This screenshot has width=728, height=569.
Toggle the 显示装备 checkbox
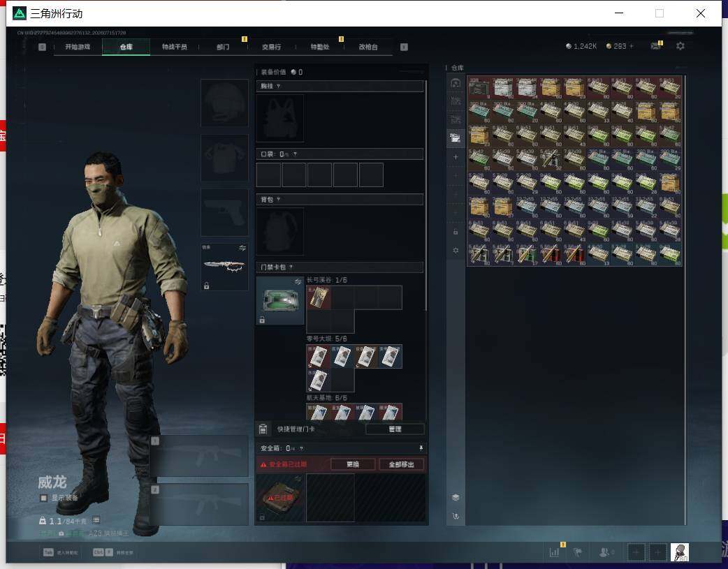(x=43, y=498)
